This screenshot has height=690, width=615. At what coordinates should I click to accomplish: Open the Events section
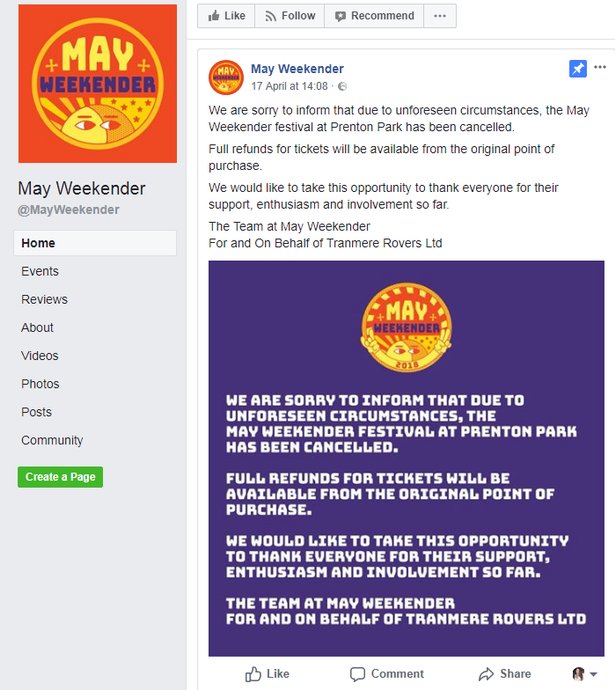[x=40, y=271]
